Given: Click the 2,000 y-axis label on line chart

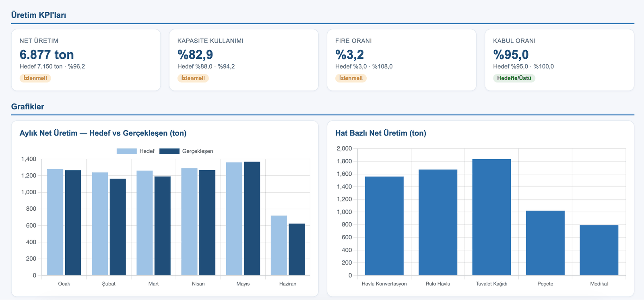Looking at the screenshot, I should click(344, 148).
